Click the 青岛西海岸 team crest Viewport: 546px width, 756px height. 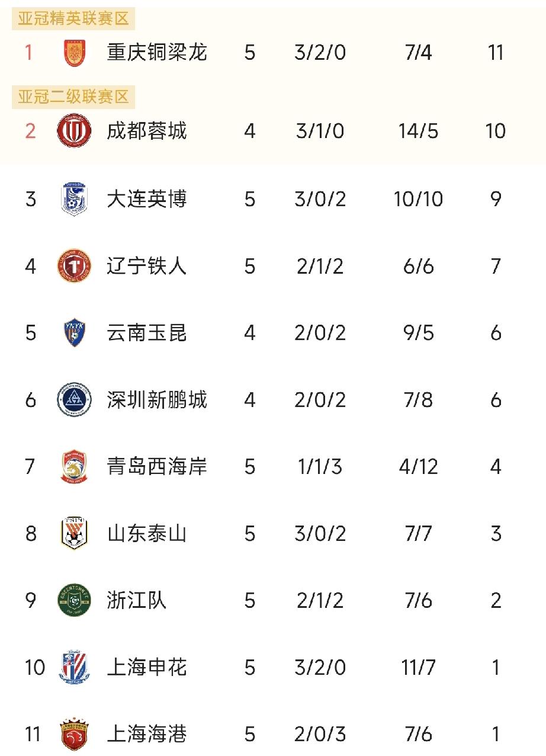click(x=74, y=467)
